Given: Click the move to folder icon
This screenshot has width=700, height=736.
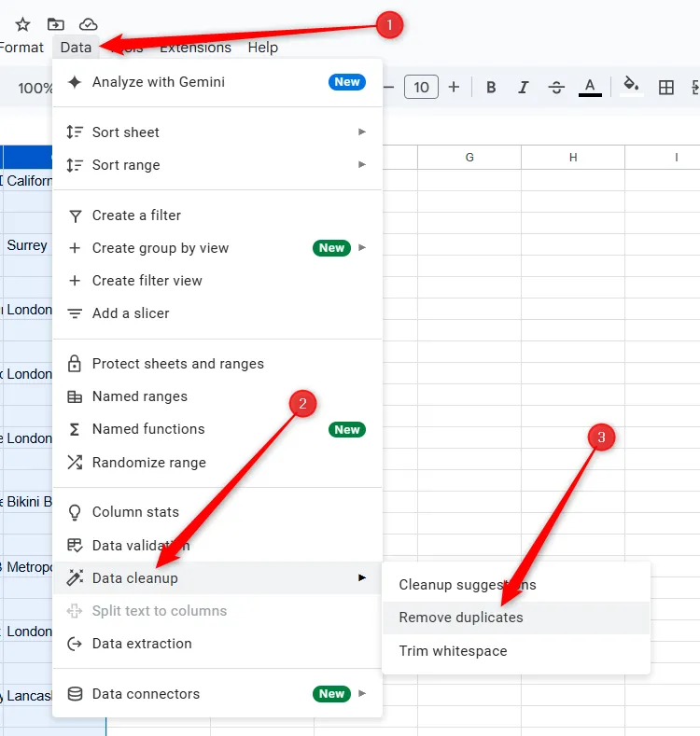Looking at the screenshot, I should (56, 24).
